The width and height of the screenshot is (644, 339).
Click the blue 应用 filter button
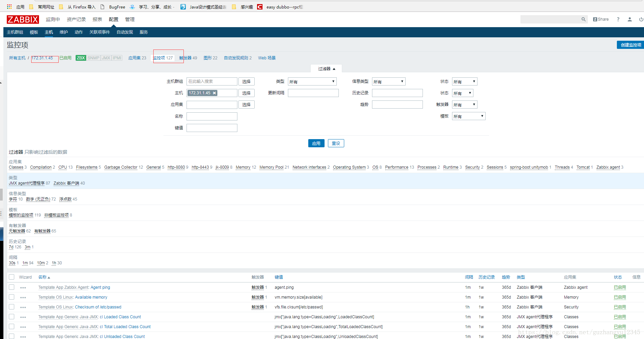(316, 143)
